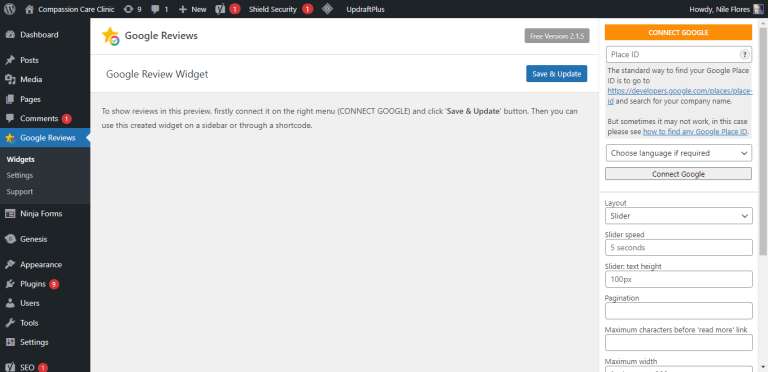The image size is (768, 372).
Task: Click the Posts pushpin icon
Action: point(10,60)
